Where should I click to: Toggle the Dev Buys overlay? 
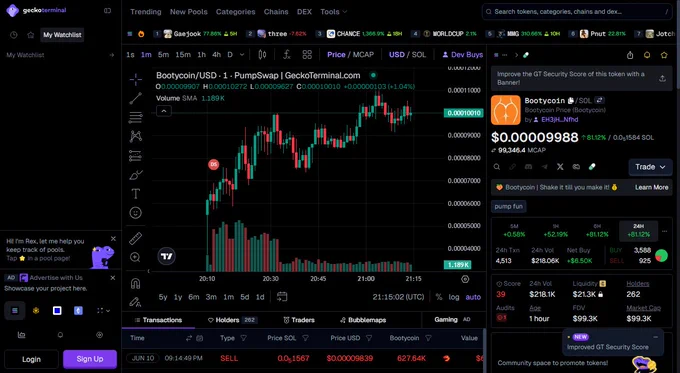pos(462,55)
